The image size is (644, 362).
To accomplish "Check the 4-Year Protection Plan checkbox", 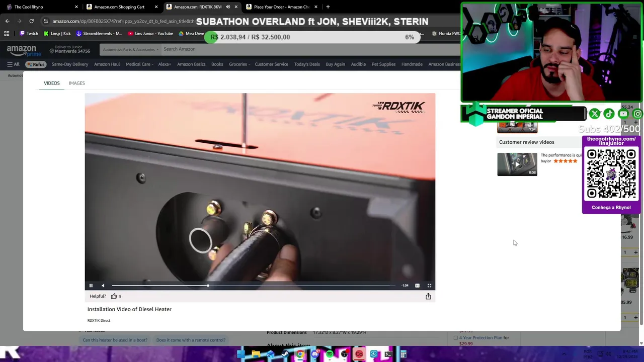I will (456, 338).
